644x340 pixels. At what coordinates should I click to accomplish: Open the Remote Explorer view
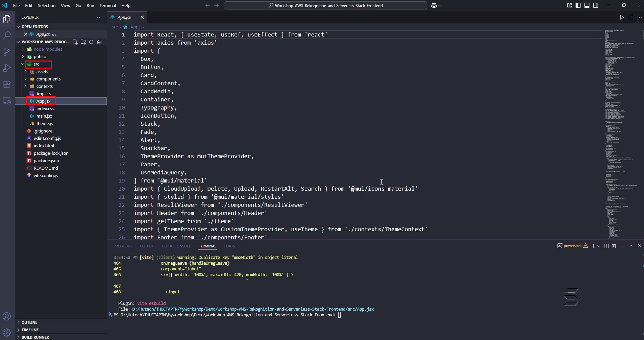coord(7,101)
